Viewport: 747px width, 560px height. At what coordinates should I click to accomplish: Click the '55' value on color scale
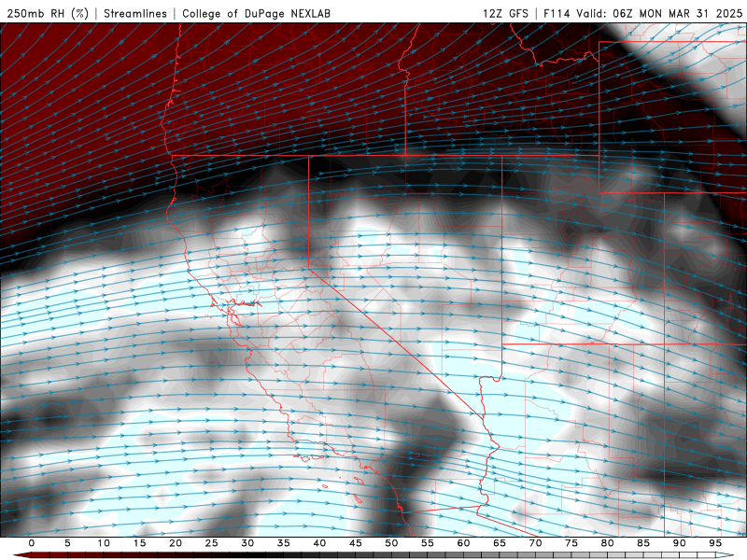428,543
